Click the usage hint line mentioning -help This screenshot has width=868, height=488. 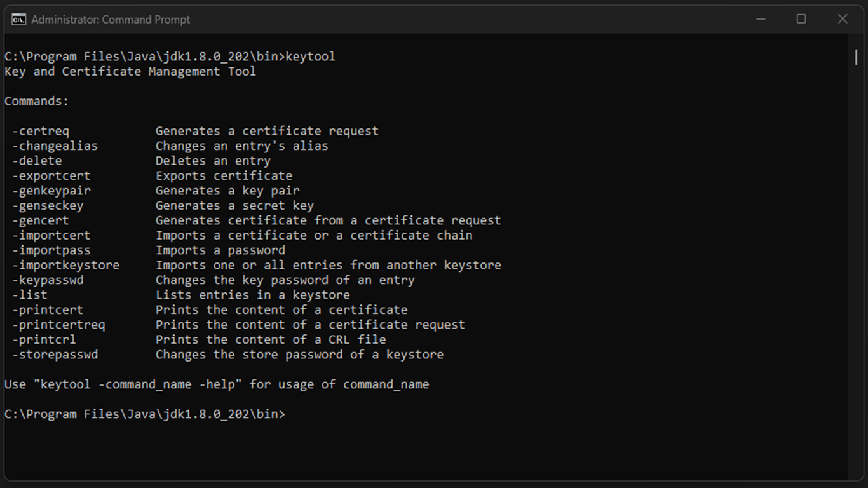pos(217,384)
